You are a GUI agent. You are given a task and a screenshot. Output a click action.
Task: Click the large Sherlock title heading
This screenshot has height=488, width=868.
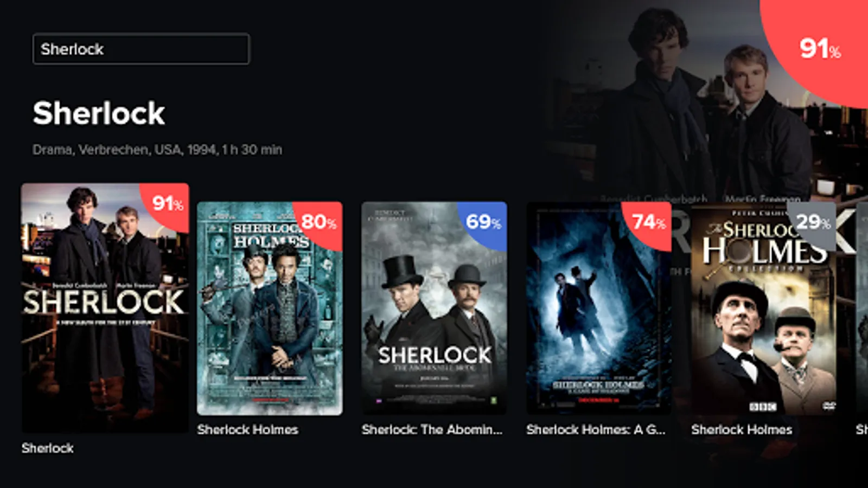(99, 113)
